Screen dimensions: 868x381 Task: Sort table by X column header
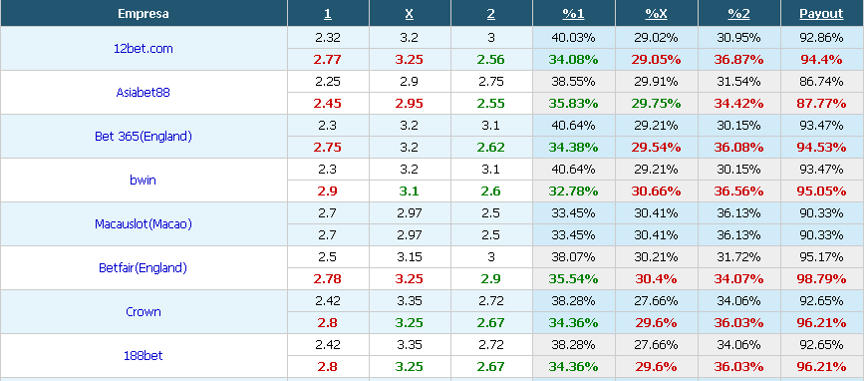pos(410,14)
